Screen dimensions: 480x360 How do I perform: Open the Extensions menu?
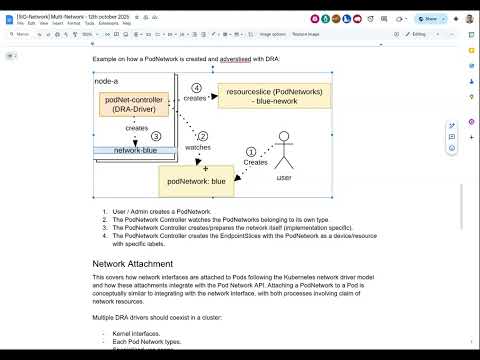click(108, 23)
